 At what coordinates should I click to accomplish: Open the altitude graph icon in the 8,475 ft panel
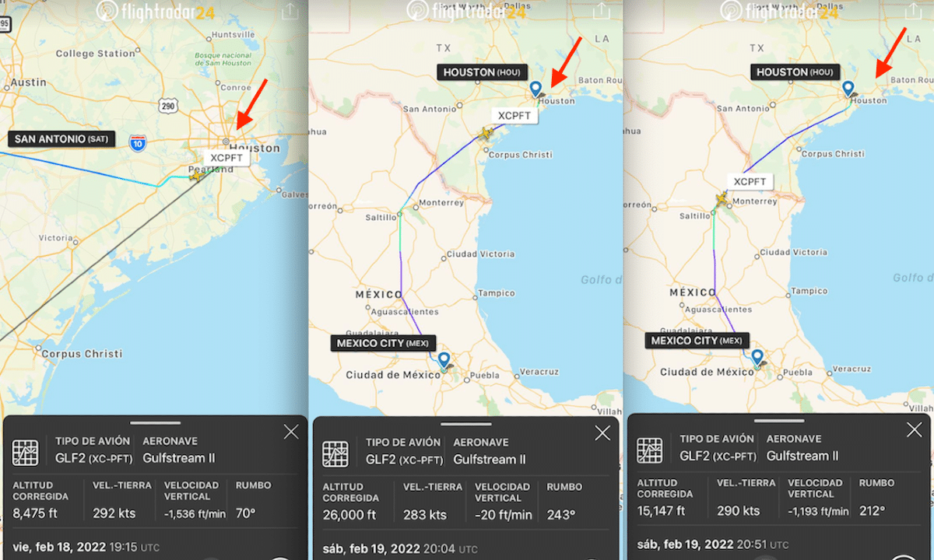click(26, 452)
